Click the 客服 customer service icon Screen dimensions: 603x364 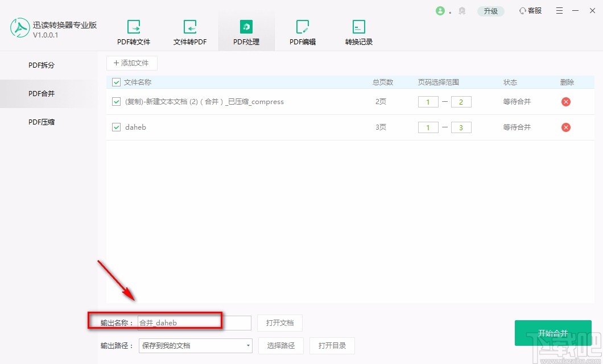530,10
